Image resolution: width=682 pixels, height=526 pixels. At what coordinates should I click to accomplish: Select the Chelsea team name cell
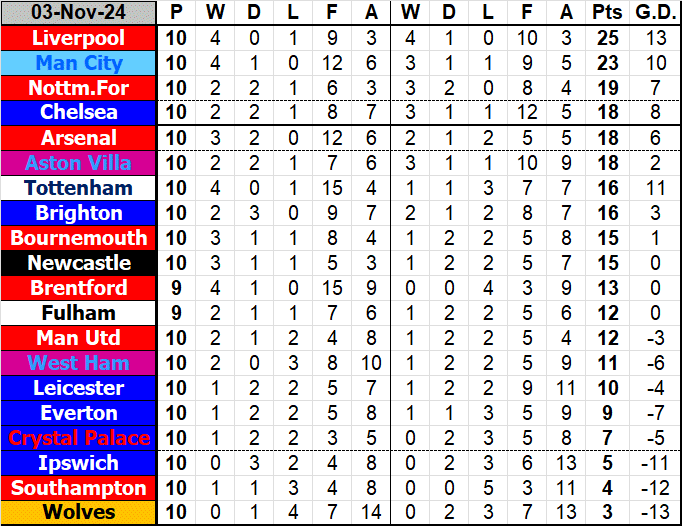(79, 113)
